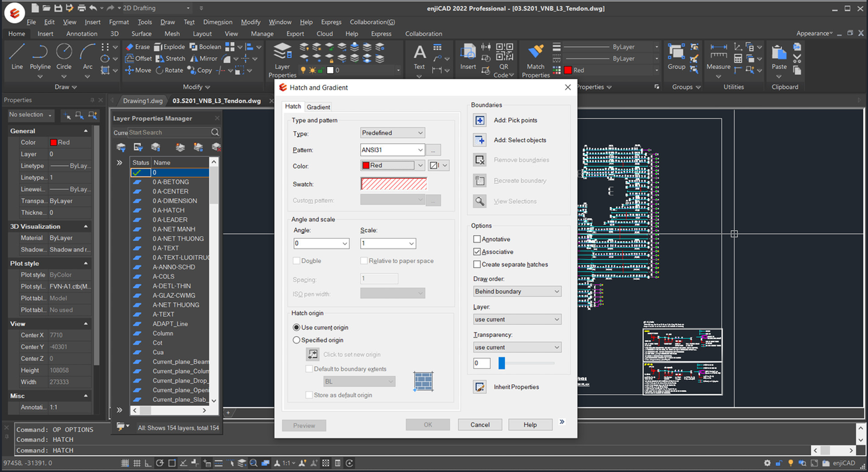Image resolution: width=868 pixels, height=472 pixels.
Task: Expand the Draw order dropdown
Action: pos(556,292)
